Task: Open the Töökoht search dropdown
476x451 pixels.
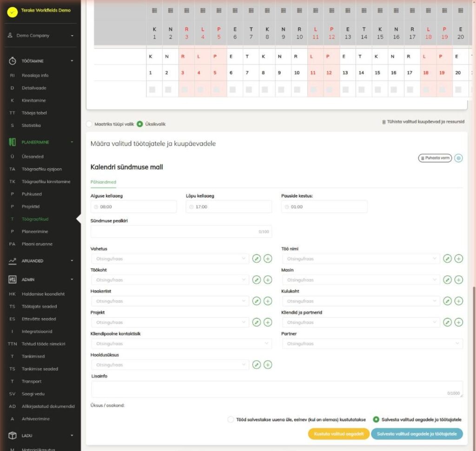Action: (x=170, y=280)
